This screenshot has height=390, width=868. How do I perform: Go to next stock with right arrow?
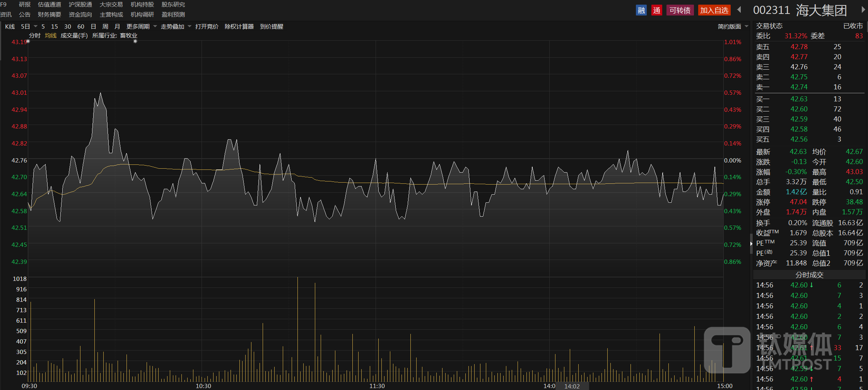[x=863, y=10]
